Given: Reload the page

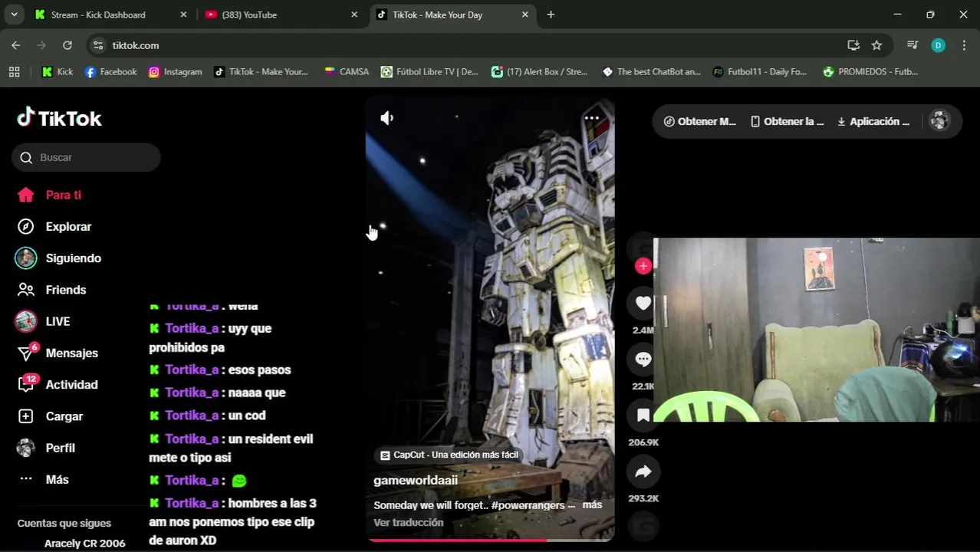Looking at the screenshot, I should click(x=67, y=45).
